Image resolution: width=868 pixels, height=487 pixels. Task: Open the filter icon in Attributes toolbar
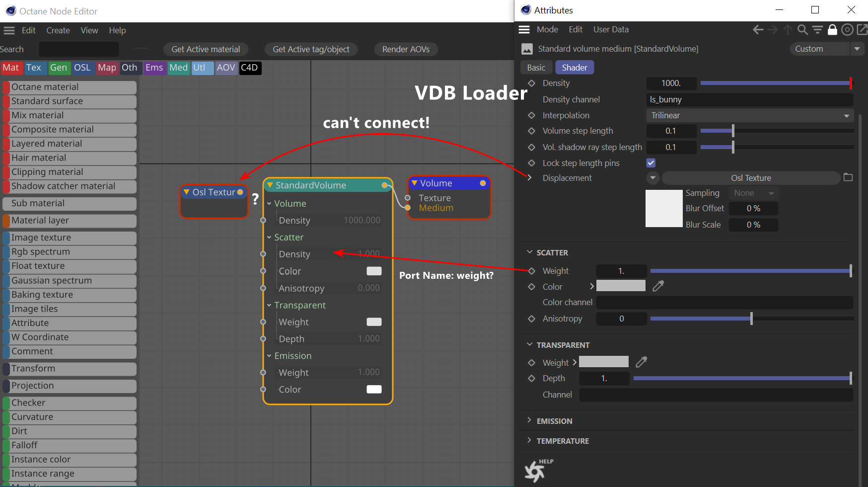click(817, 30)
